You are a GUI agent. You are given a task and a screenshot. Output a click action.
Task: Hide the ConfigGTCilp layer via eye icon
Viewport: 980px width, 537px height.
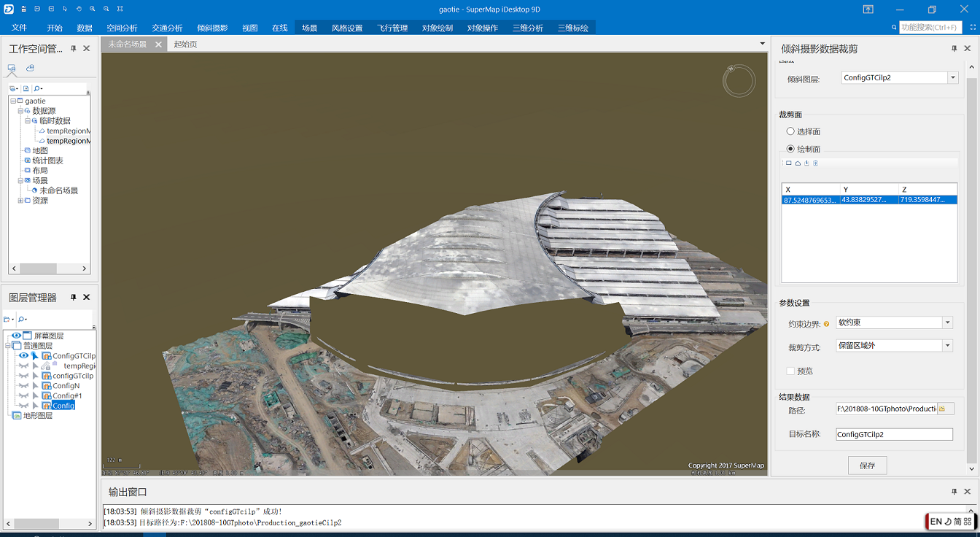23,356
